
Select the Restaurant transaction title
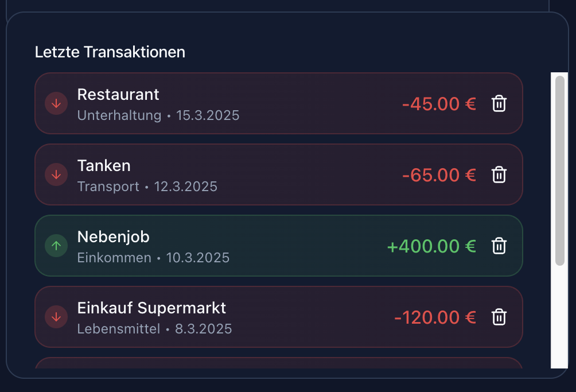[x=118, y=94]
